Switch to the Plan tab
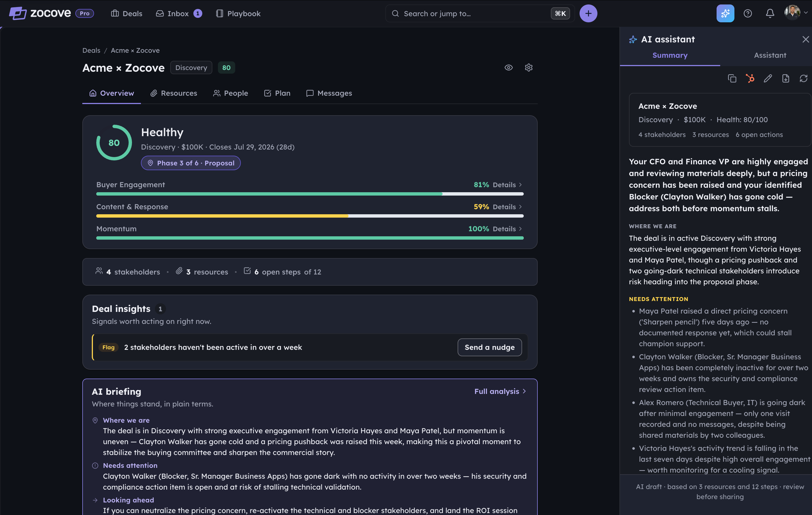Image resolution: width=812 pixels, height=515 pixels. 277,93
